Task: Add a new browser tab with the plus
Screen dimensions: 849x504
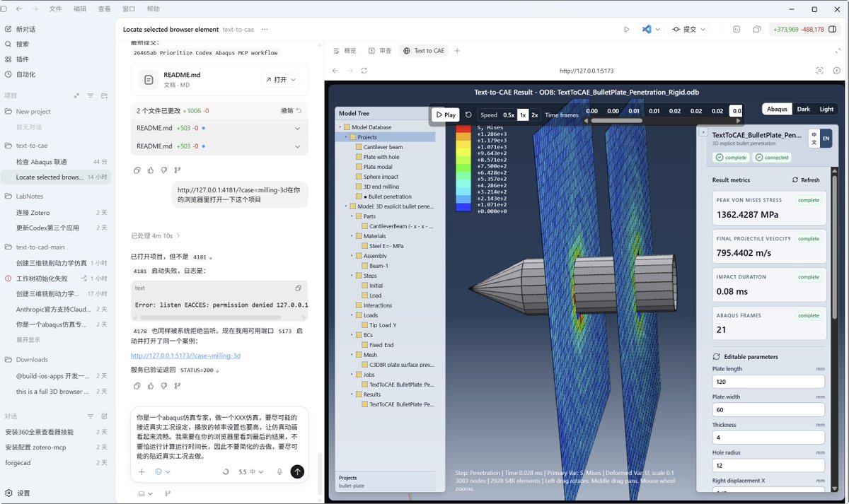Action: [457, 51]
